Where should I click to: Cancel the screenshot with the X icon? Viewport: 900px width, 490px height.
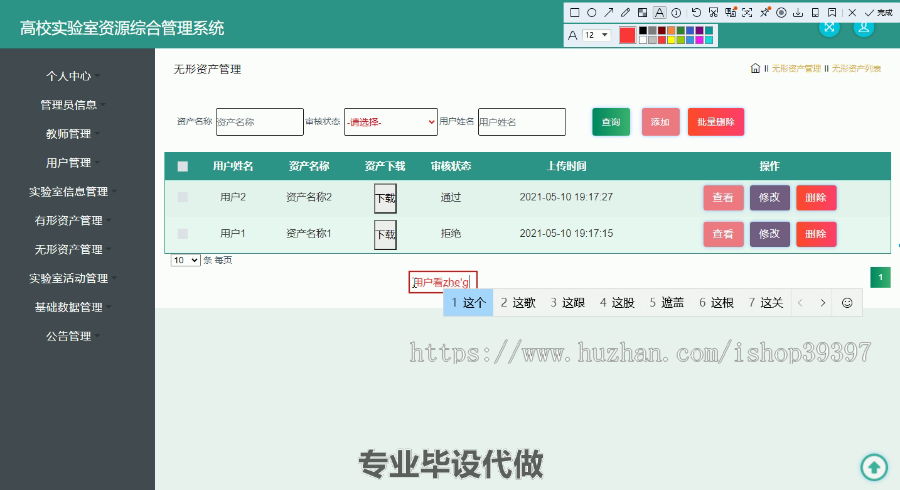point(852,13)
